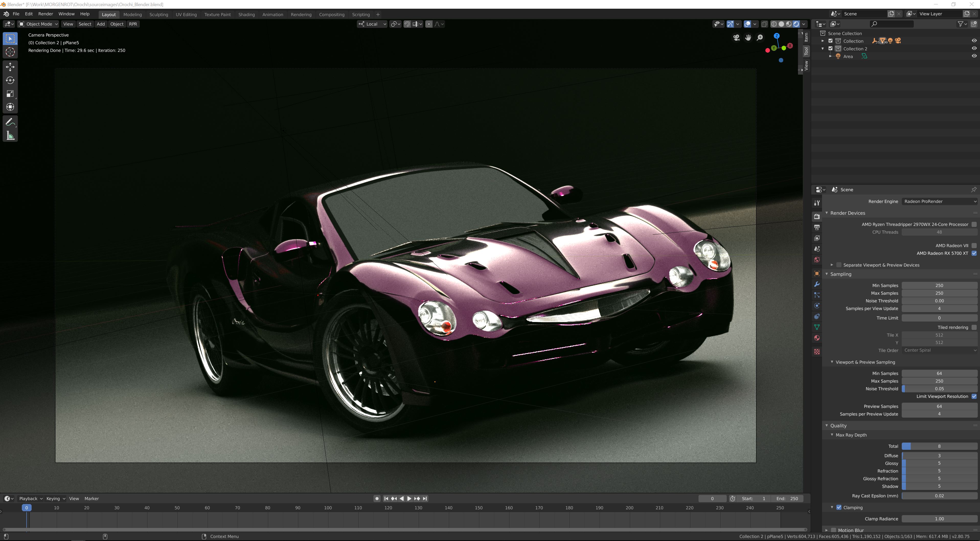The image size is (980, 541).
Task: Jump to the timeline end frame
Action: pos(425,499)
